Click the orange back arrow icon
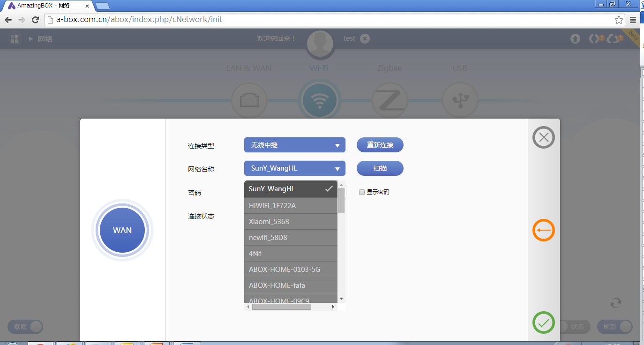 [543, 230]
